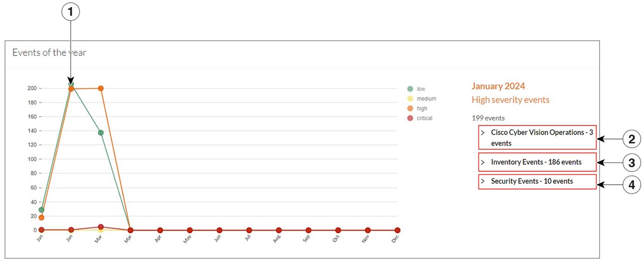Toggle the medium severity legend dot
Screen dimensions: 644x262
410,99
